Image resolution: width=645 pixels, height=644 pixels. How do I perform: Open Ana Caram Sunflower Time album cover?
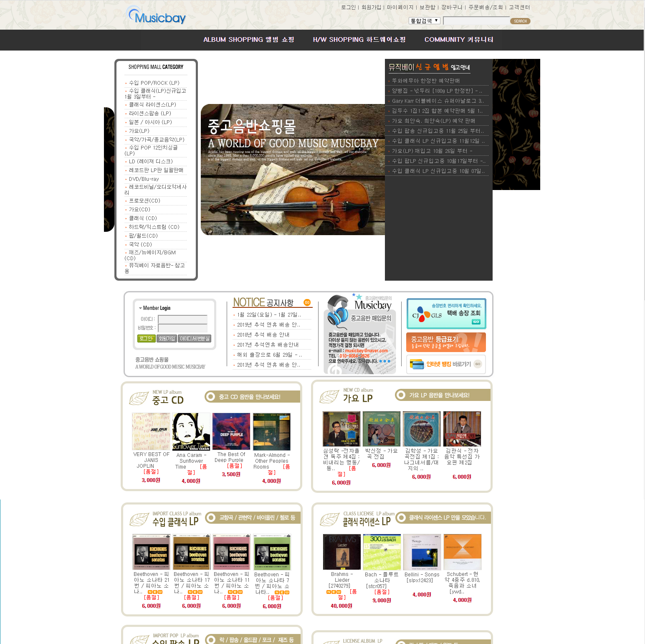pos(191,431)
